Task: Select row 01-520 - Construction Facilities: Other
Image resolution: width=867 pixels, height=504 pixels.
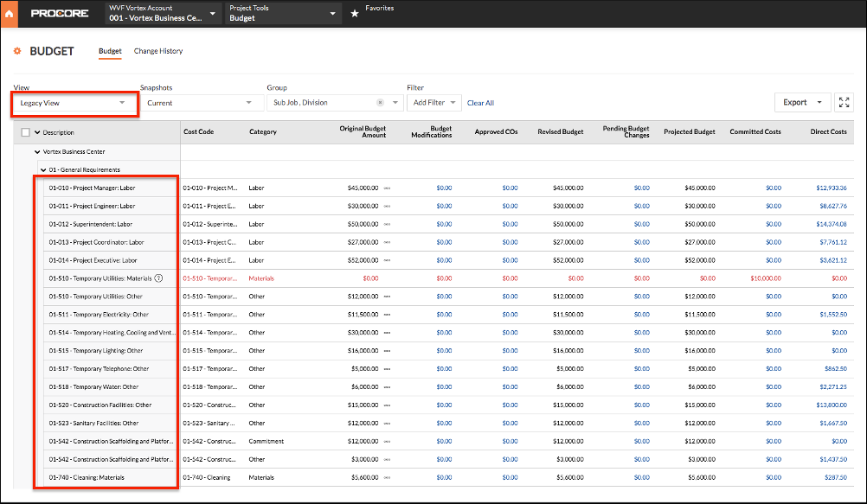Action: (x=100, y=405)
